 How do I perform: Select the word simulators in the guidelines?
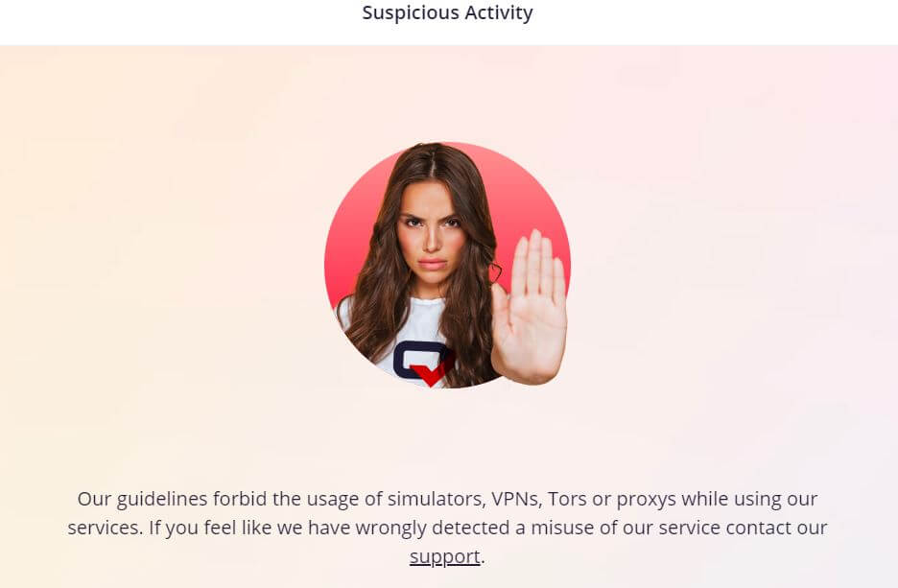(x=437, y=499)
